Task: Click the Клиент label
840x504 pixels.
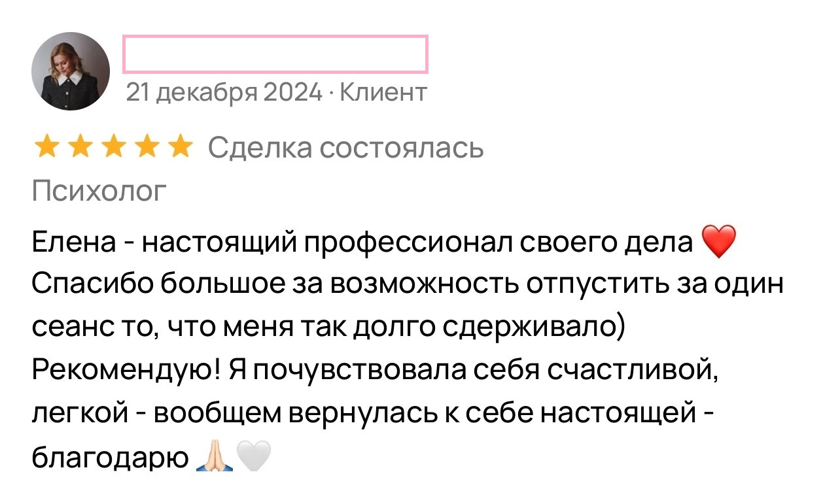Action: [383, 93]
